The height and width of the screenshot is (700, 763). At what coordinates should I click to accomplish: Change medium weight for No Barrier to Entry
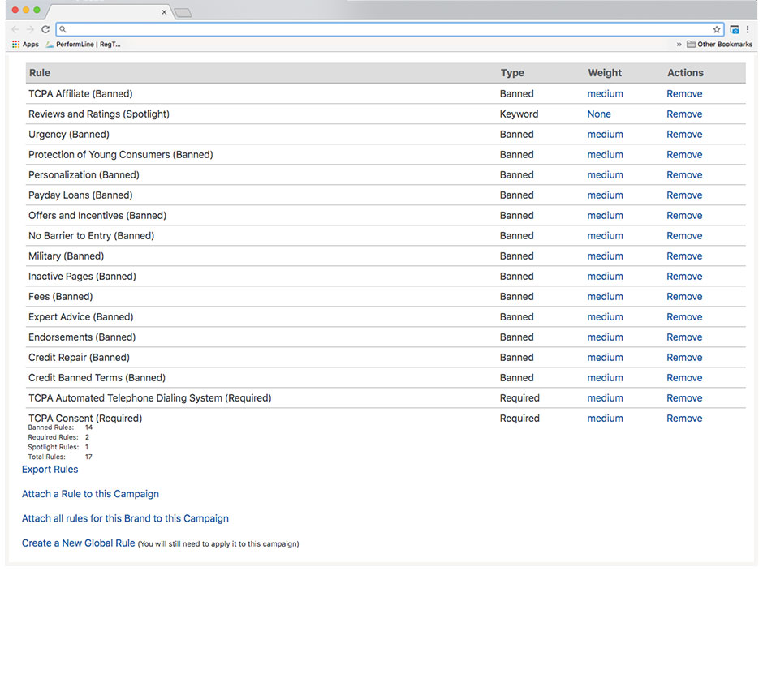pyautogui.click(x=605, y=236)
